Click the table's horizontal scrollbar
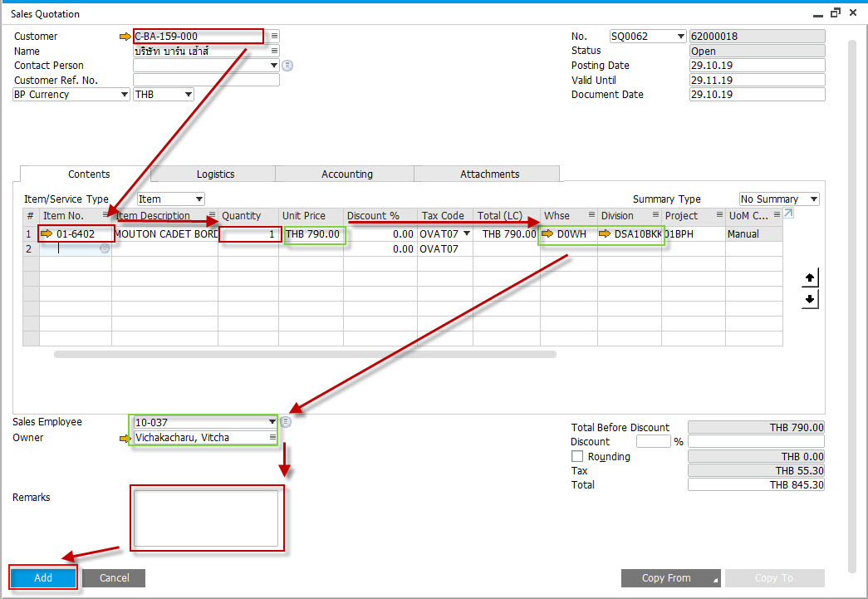Screen dimensions: 868x599 click(x=305, y=354)
